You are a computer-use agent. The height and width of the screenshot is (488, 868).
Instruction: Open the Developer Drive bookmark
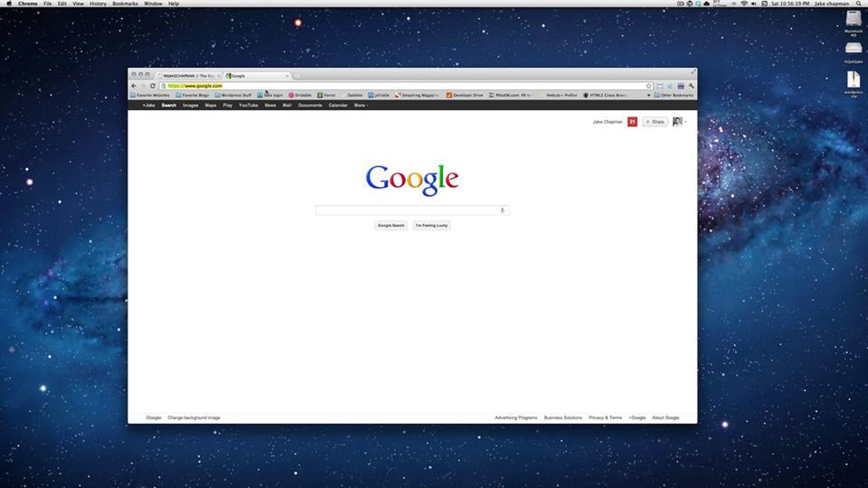[464, 95]
